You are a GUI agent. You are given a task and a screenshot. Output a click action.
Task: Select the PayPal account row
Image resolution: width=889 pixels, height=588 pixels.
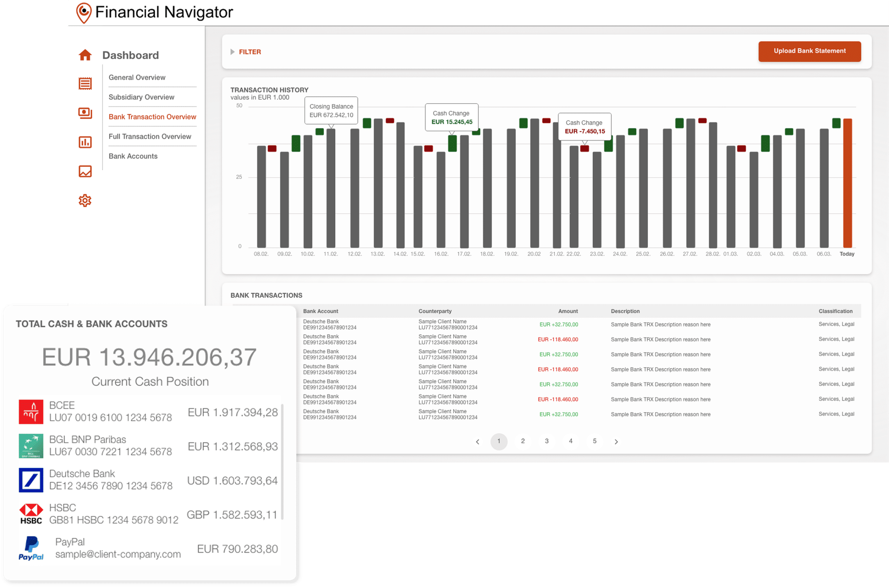148,548
